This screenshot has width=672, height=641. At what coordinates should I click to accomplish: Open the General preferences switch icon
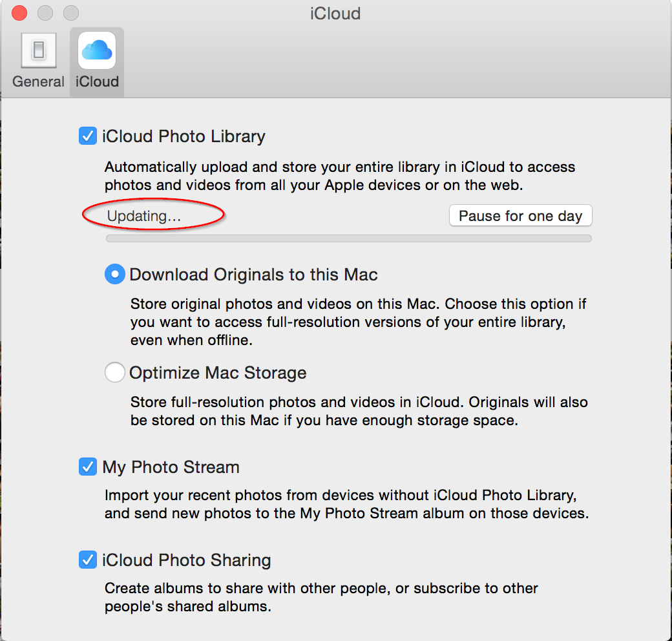(39, 50)
